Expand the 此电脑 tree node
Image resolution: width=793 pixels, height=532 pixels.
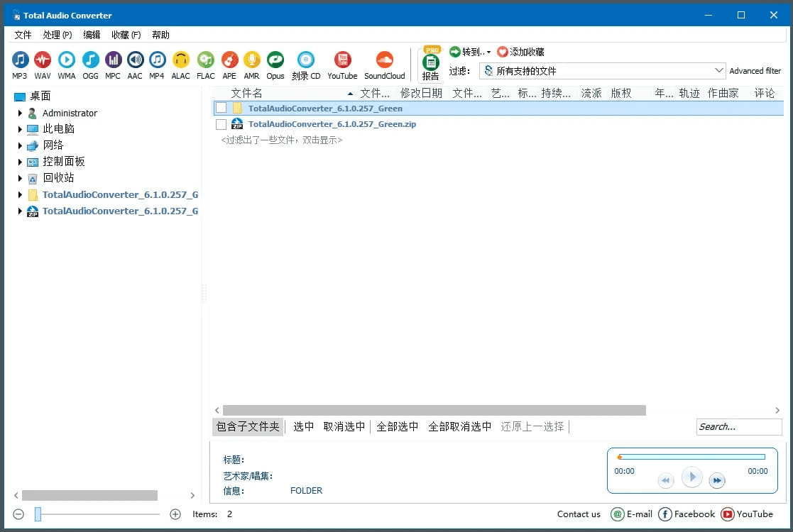[x=19, y=128]
